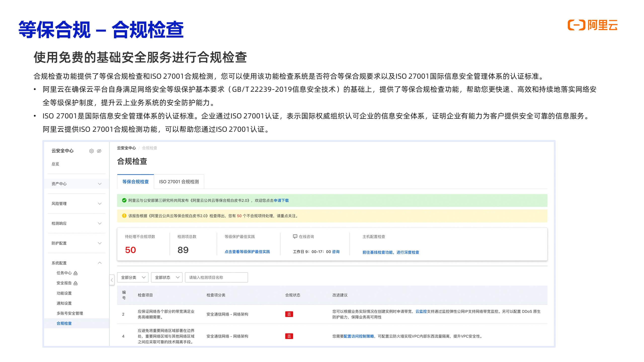
Task: Click the 点击查看等级保护最佳实践 link
Action: click(247, 252)
